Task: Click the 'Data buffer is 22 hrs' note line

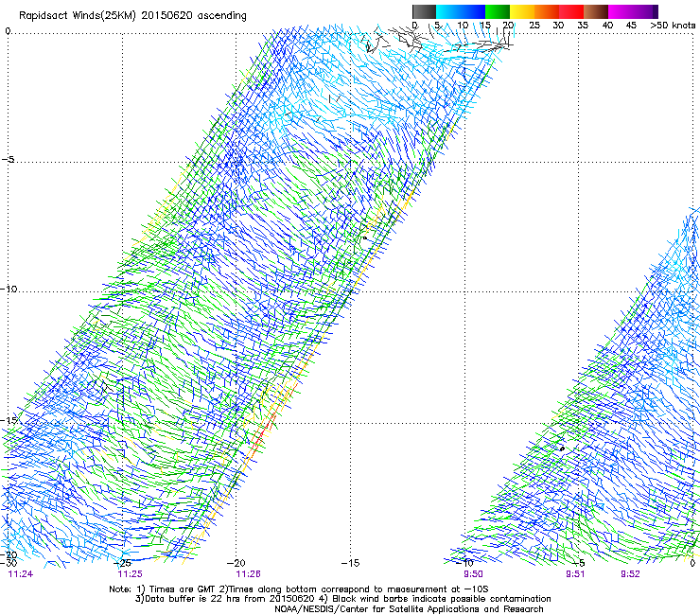Action: [x=342, y=599]
